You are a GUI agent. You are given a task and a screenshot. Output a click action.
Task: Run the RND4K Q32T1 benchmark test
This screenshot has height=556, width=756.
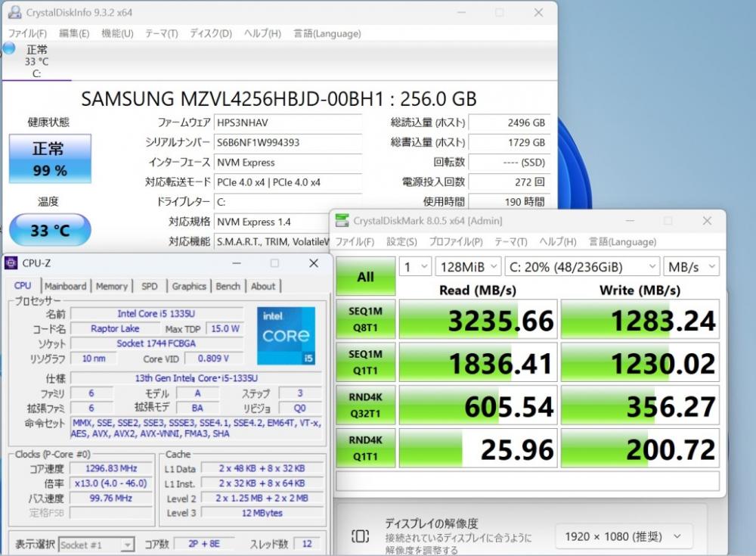click(365, 405)
